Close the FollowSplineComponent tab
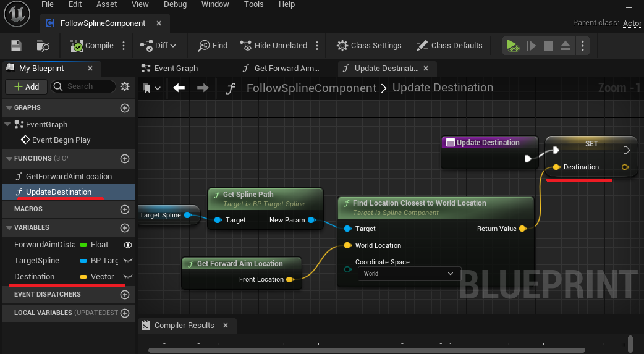The image size is (644, 354). [159, 23]
